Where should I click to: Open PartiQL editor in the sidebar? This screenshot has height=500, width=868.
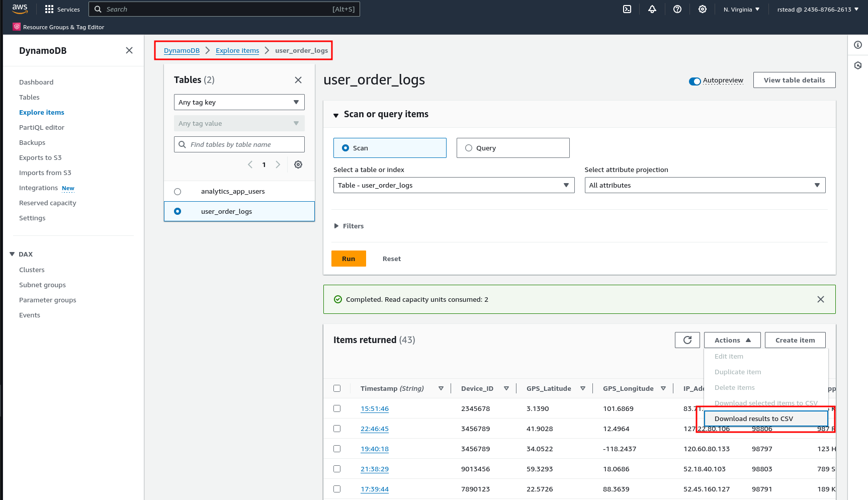[x=42, y=127]
